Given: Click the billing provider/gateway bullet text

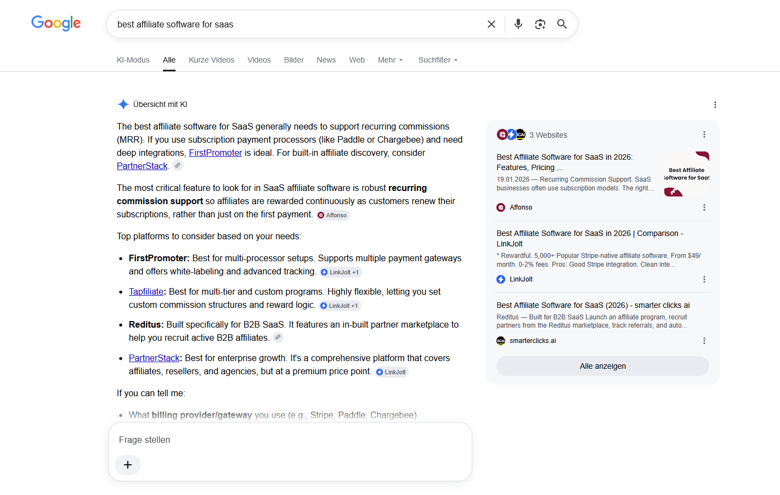Looking at the screenshot, I should click(273, 415).
